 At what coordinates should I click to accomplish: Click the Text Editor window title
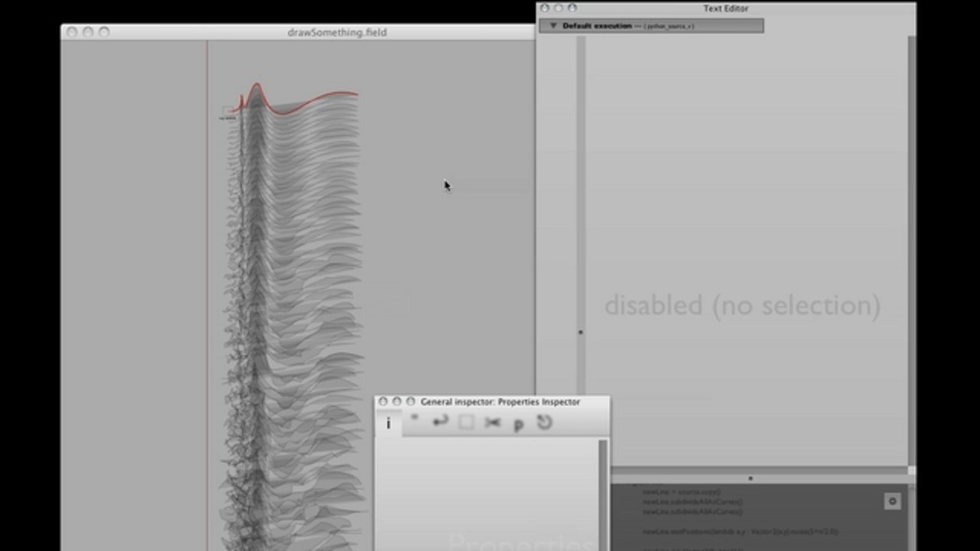(726, 9)
